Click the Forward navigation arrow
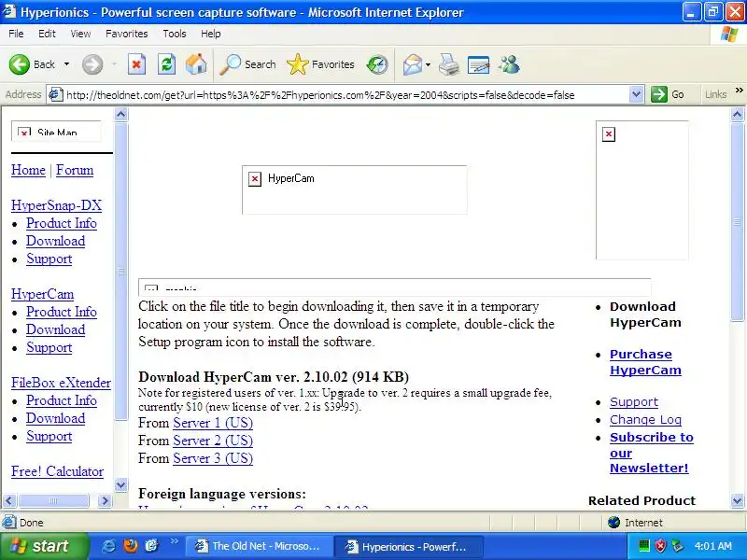747x560 pixels. [x=92, y=64]
